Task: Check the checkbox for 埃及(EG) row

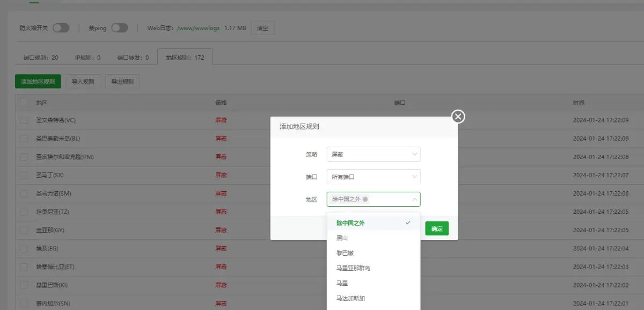Action: point(24,248)
